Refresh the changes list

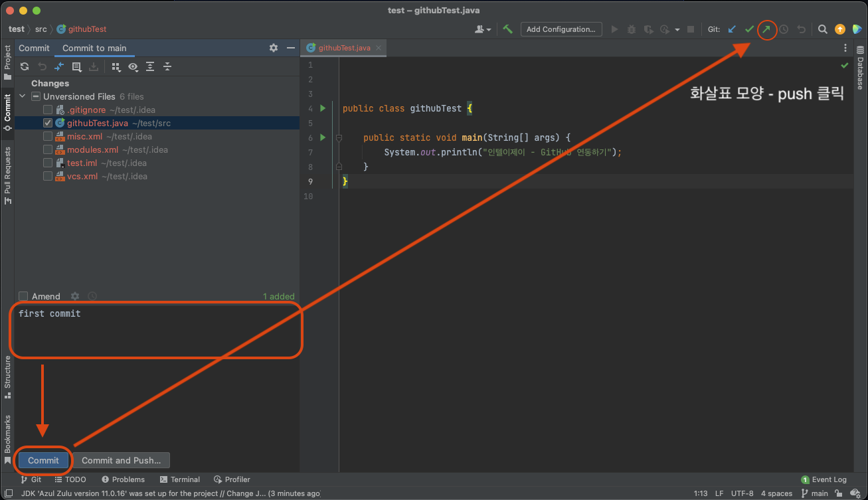click(25, 66)
